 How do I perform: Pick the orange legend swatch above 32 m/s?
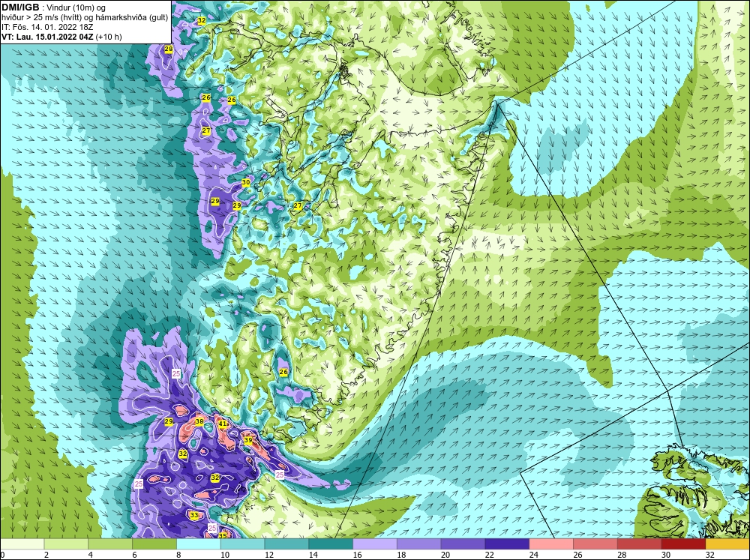click(x=727, y=544)
